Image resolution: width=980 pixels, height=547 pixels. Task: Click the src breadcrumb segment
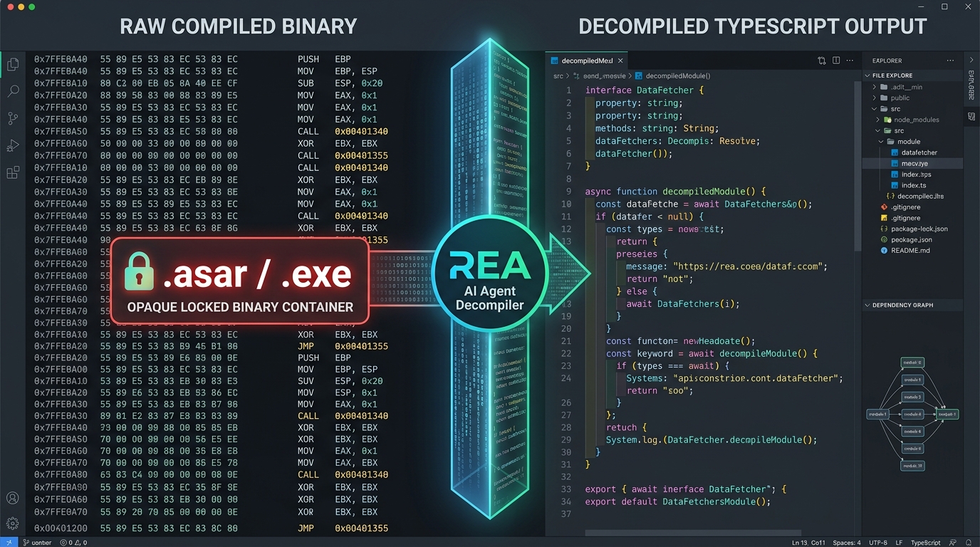[558, 75]
